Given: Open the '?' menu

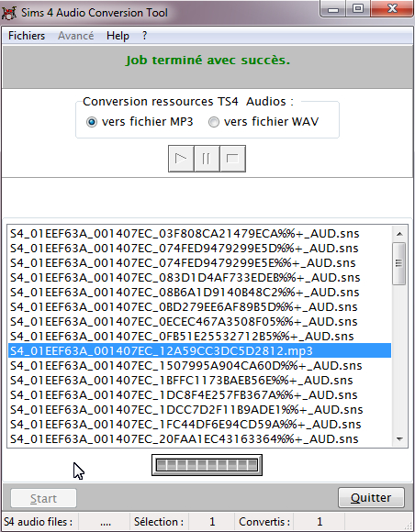Looking at the screenshot, I should (x=145, y=36).
